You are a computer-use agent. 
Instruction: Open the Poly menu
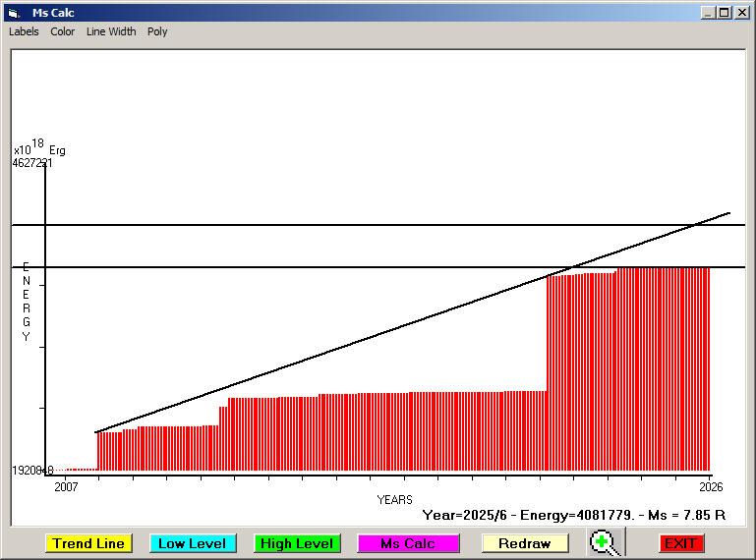[x=157, y=31]
